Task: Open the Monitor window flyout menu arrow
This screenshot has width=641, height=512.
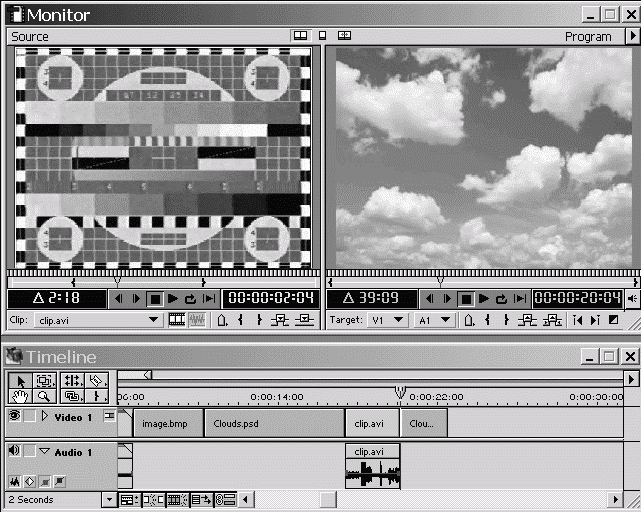Action: (631, 36)
